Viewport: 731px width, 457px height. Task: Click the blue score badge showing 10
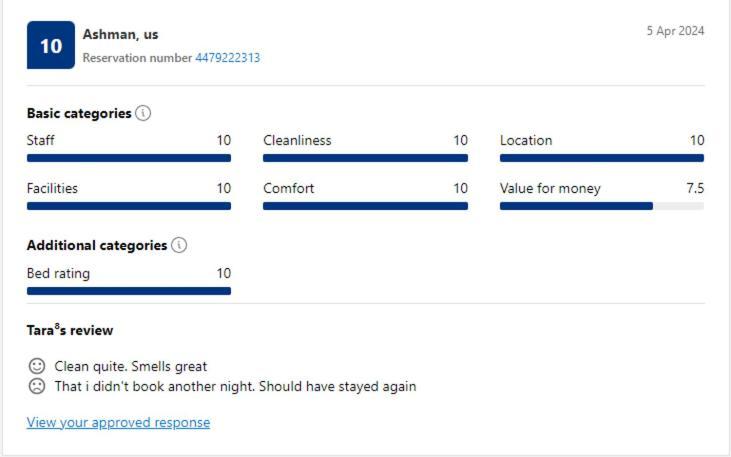51,45
